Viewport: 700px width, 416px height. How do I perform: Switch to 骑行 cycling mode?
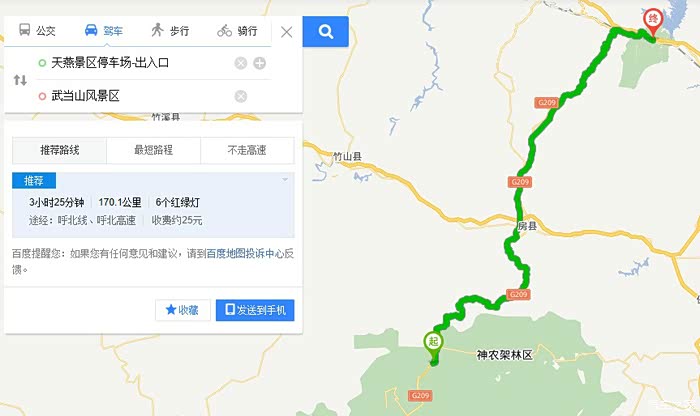pyautogui.click(x=237, y=30)
